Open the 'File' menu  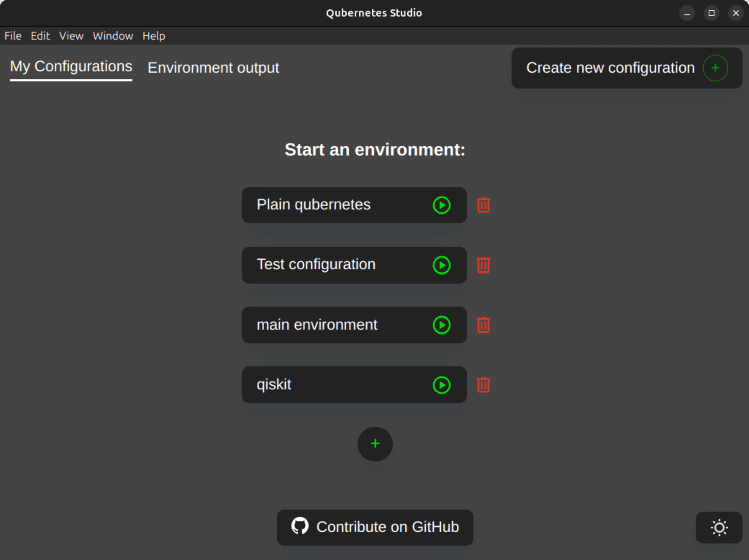13,36
